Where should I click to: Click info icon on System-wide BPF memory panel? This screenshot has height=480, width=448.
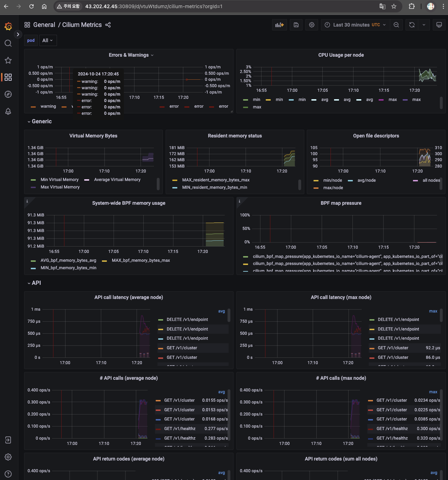click(27, 201)
